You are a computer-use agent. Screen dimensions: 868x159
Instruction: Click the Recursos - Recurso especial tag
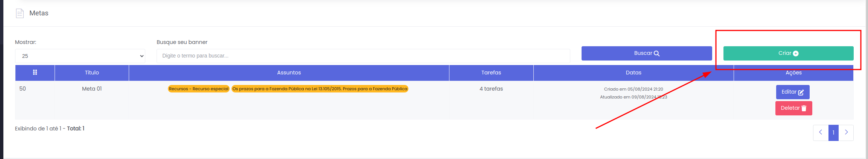198,89
